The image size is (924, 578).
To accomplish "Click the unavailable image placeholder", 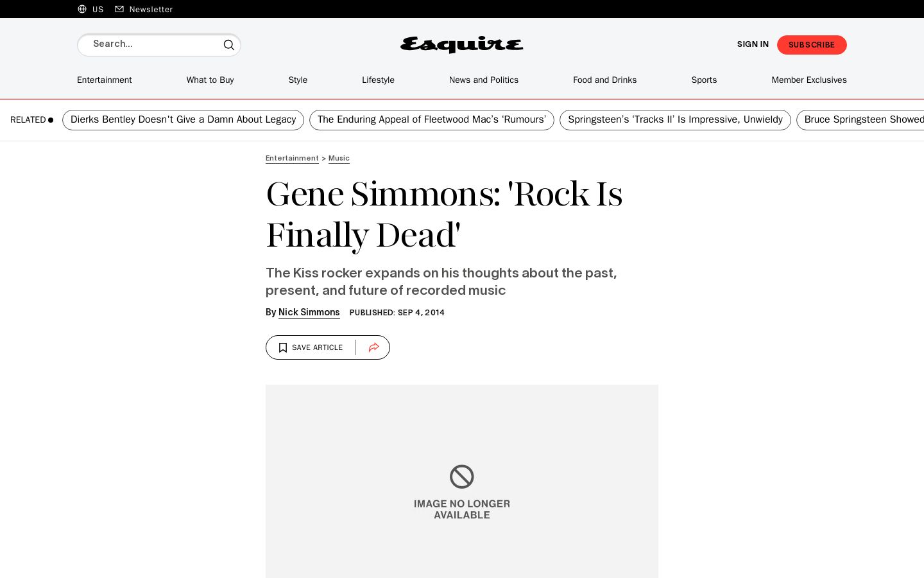I will coord(462,481).
